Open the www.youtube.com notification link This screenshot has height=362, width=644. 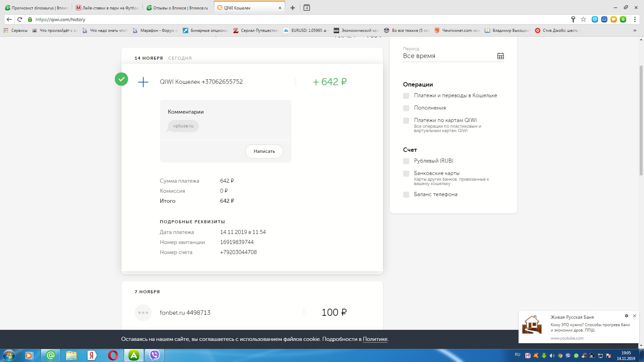pos(567,338)
